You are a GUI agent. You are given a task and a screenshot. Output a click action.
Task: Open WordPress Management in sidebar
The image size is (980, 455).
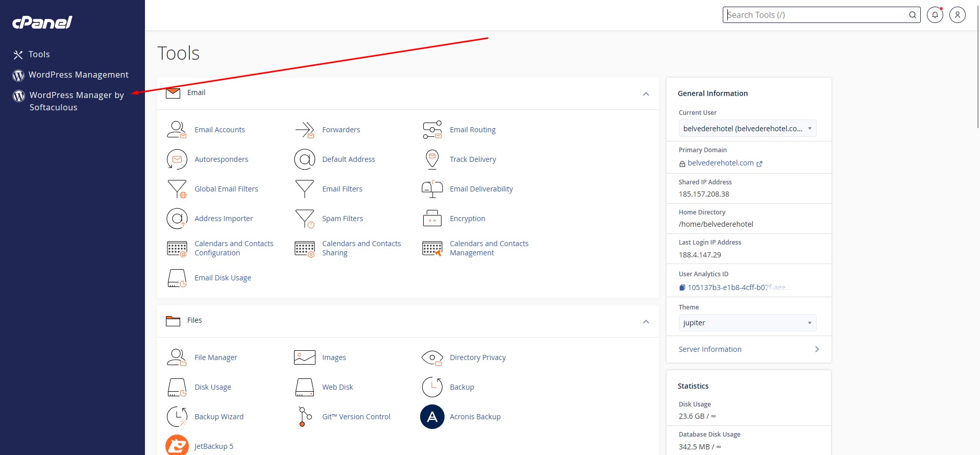78,75
